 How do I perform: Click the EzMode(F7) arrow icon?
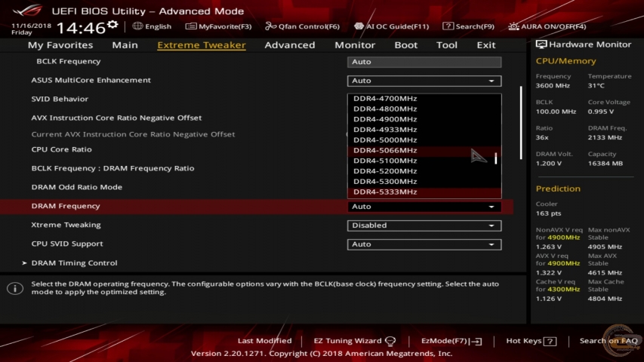click(476, 341)
